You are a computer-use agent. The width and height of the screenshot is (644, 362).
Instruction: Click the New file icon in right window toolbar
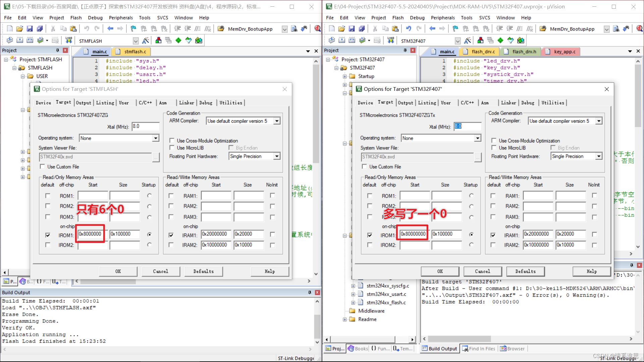click(332, 29)
